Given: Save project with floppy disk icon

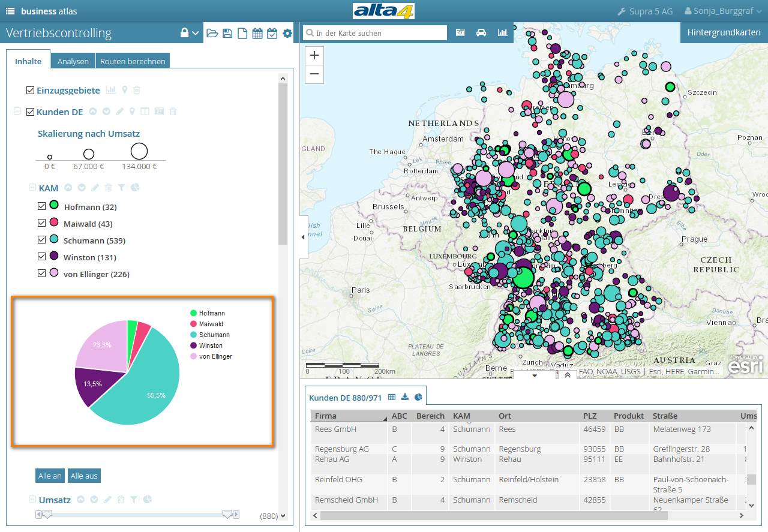Looking at the screenshot, I should (x=227, y=33).
